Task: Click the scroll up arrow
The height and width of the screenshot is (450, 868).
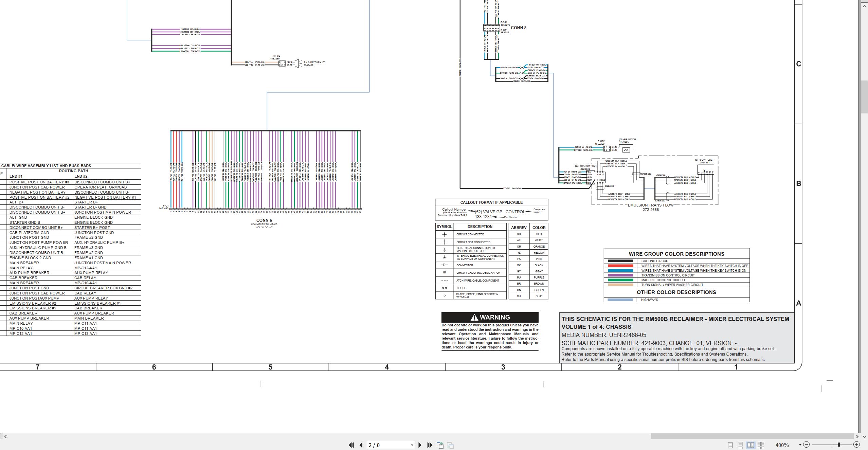Action: click(x=864, y=6)
